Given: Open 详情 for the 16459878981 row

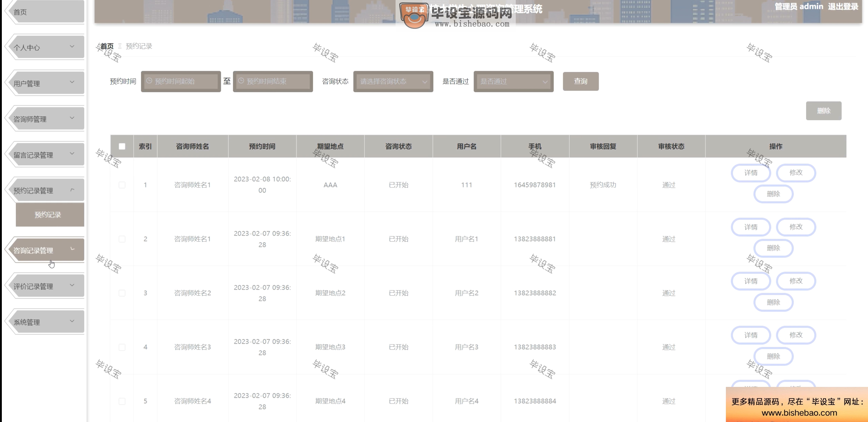Looking at the screenshot, I should click(751, 173).
